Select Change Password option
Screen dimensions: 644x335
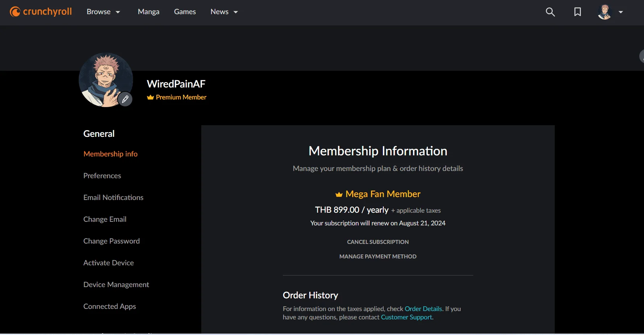112,241
